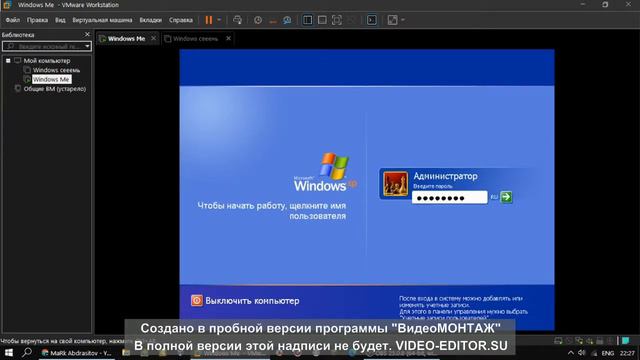This screenshot has height=360, width=640.
Task: Pause the virtual machine with the orange button
Action: [209, 20]
